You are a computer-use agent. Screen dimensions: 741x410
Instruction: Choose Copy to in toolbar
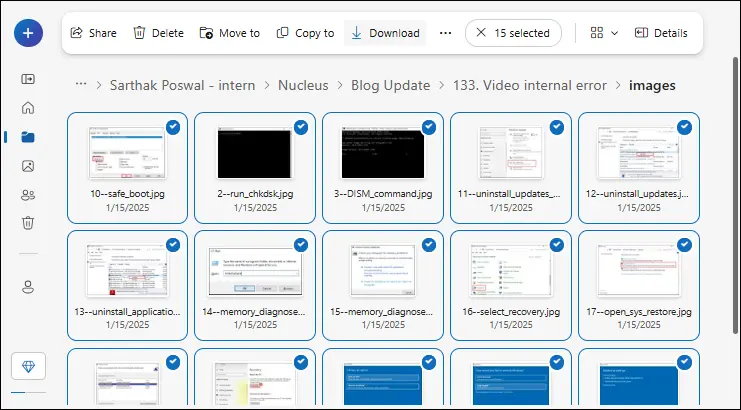pos(305,33)
